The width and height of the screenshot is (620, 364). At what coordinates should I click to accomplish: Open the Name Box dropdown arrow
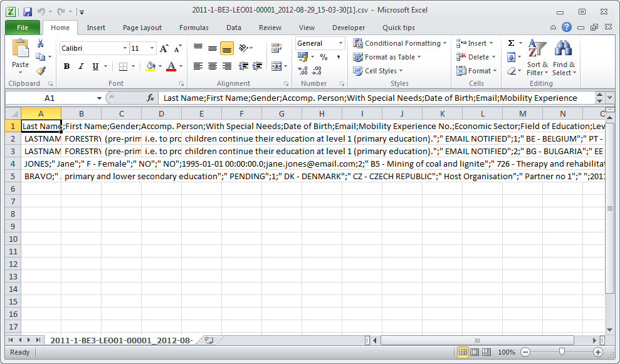coord(99,98)
